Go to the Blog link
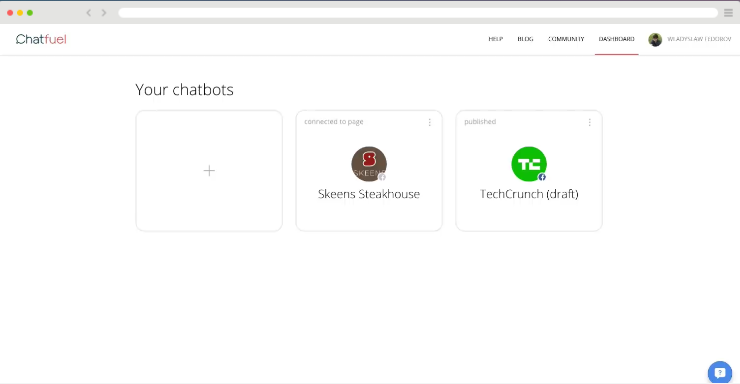 [x=525, y=39]
